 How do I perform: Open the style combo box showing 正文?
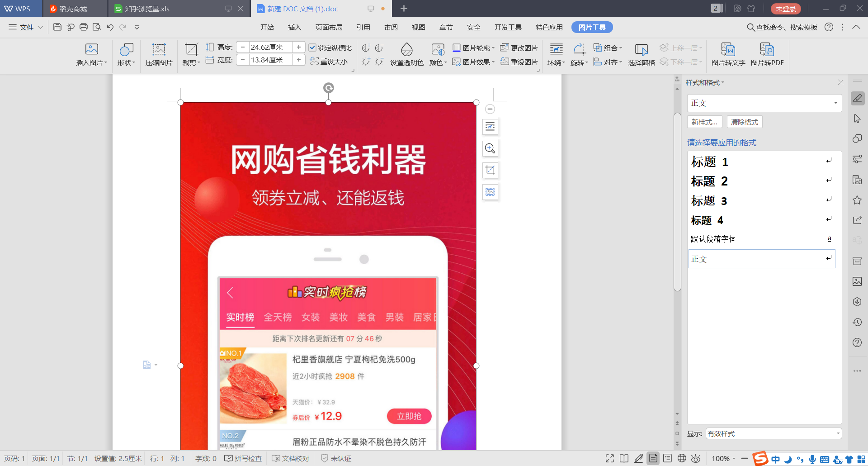[764, 103]
